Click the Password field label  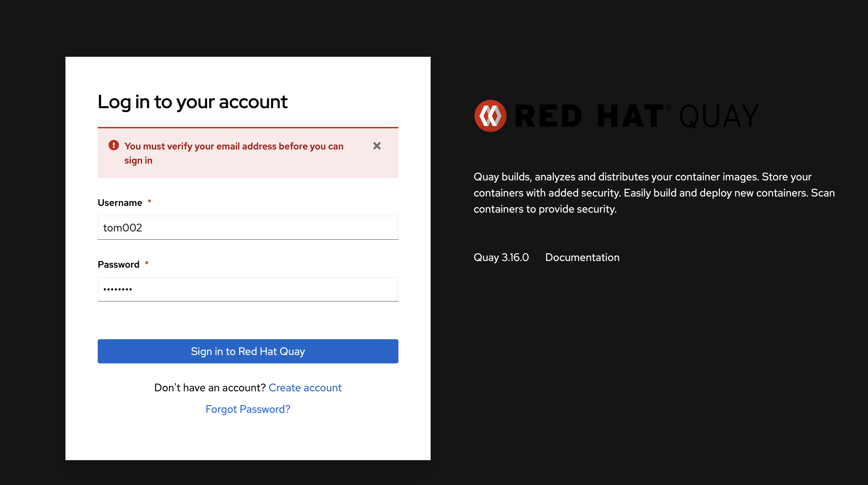click(x=118, y=264)
